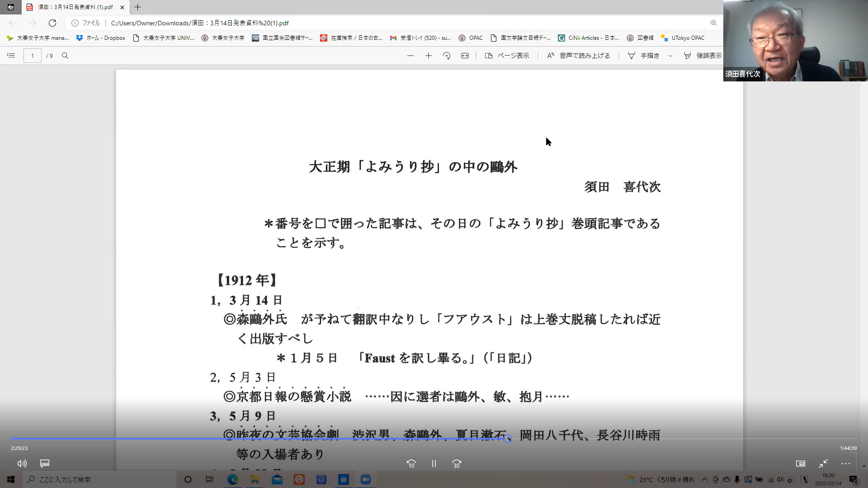Show hidden system tray icons
This screenshot has height=488, width=868.
pos(705,479)
